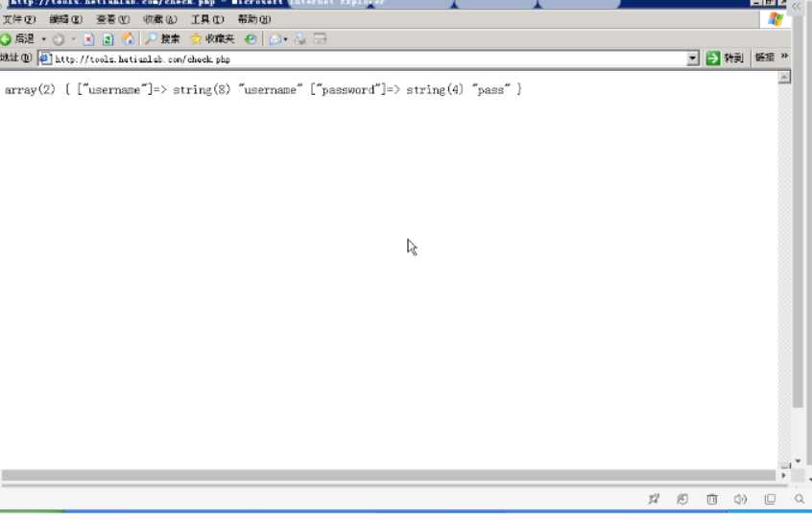Viewport: 812px width, 520px height.
Task: Open the History toolbar icon
Action: pyautogui.click(x=251, y=39)
